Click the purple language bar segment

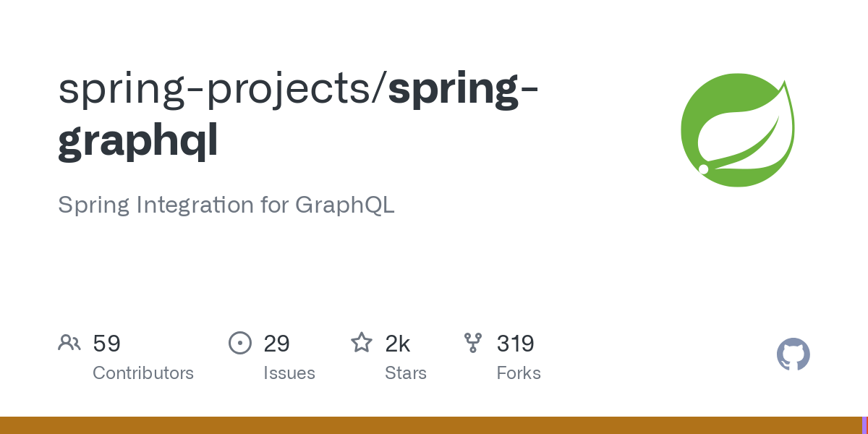click(x=864, y=425)
